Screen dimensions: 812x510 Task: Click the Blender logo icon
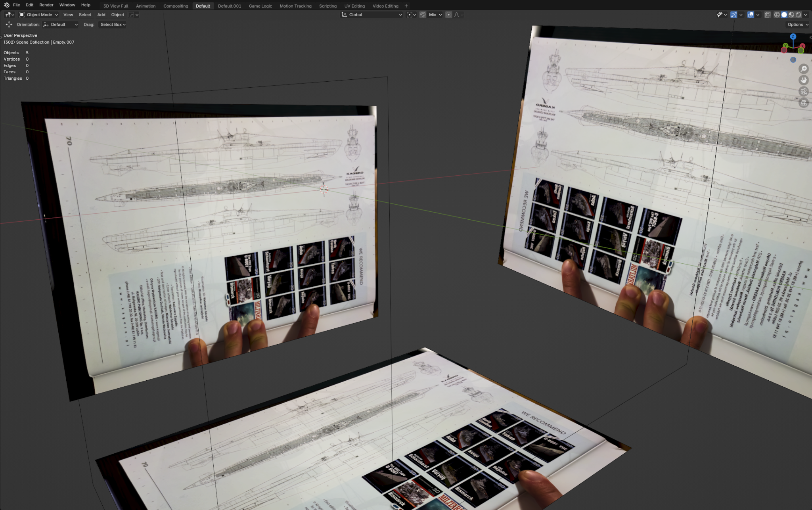coord(6,5)
